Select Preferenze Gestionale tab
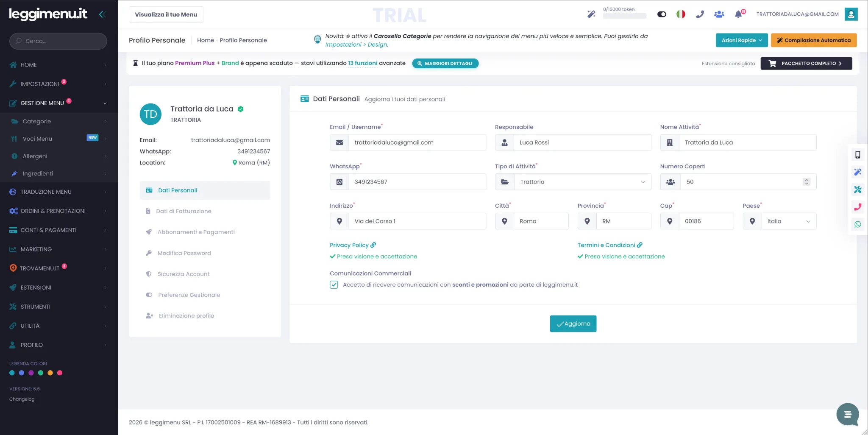 pyautogui.click(x=205, y=295)
